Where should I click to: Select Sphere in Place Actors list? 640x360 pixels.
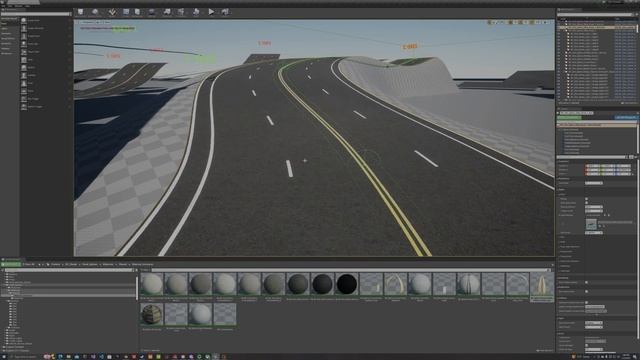46,67
